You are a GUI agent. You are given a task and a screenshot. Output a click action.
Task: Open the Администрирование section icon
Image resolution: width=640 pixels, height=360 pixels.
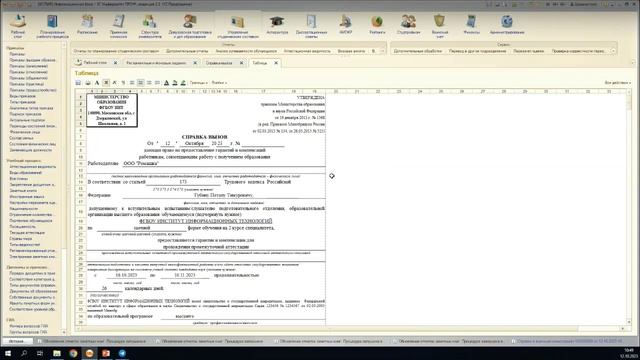[x=507, y=24]
